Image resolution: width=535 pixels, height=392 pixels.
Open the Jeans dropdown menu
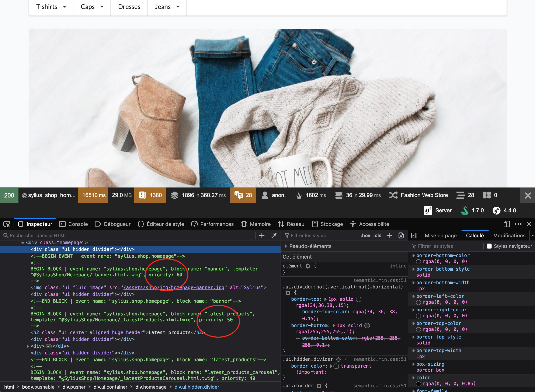tap(167, 7)
